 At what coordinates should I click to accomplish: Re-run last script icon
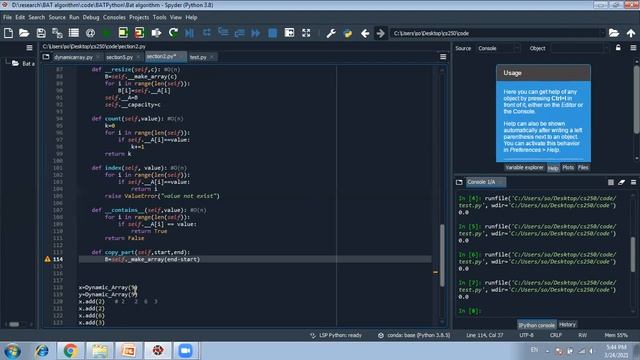(x=173, y=33)
